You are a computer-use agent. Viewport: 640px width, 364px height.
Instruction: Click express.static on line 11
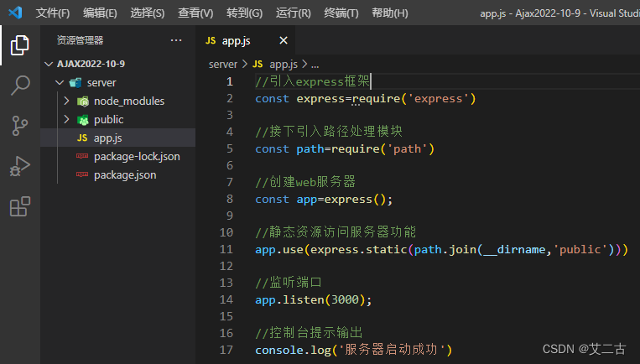click(x=359, y=249)
